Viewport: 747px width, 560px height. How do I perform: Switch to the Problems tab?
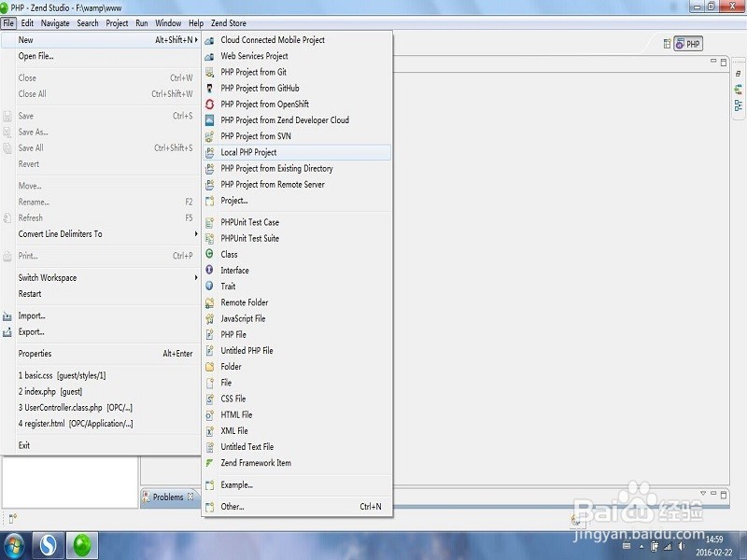point(168,497)
